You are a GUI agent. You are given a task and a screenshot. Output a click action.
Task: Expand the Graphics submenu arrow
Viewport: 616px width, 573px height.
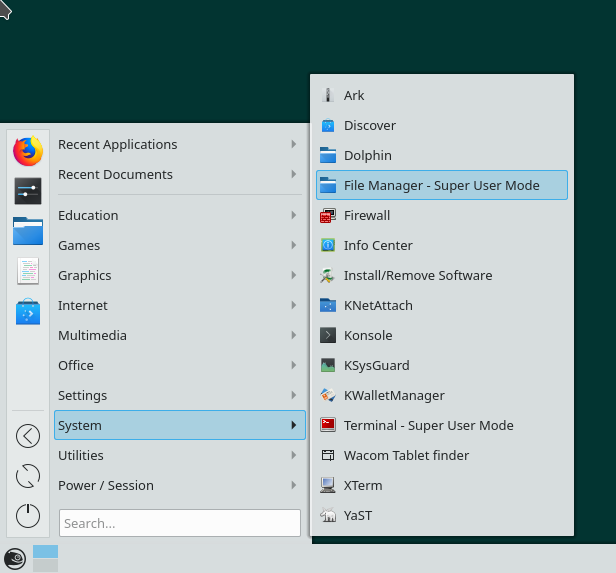tap(293, 275)
